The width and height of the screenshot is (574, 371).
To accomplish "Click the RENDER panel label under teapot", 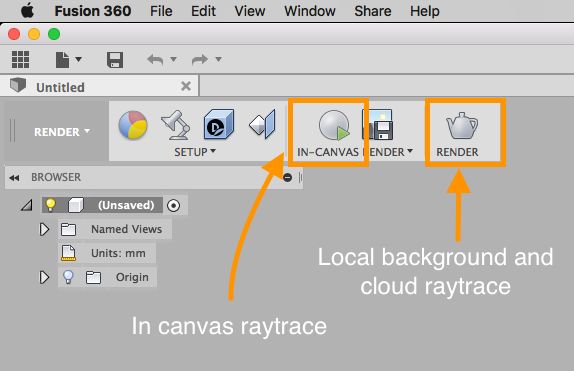I will click(457, 152).
